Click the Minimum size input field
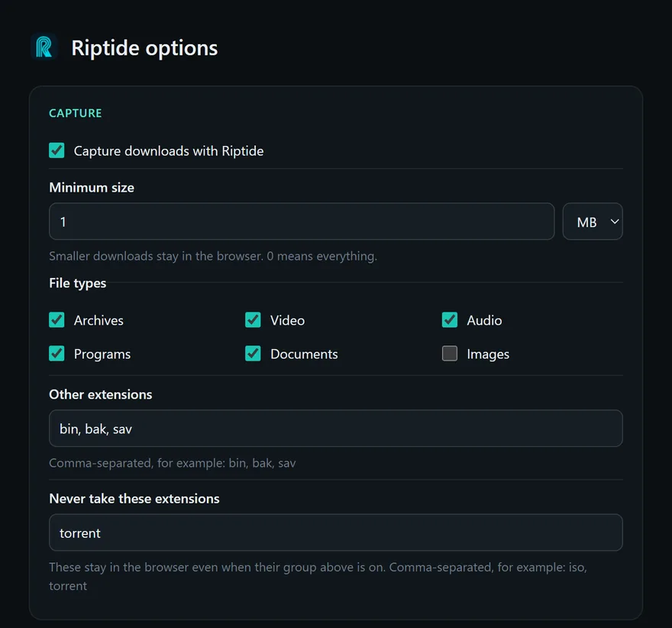672x628 pixels. point(302,222)
